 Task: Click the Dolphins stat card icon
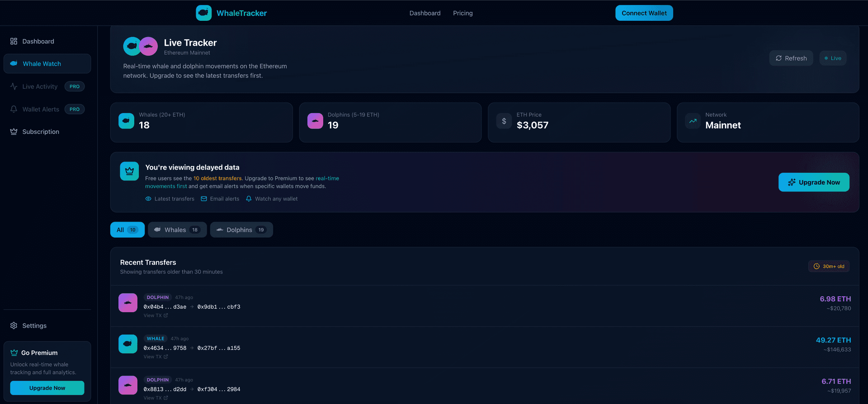(315, 121)
